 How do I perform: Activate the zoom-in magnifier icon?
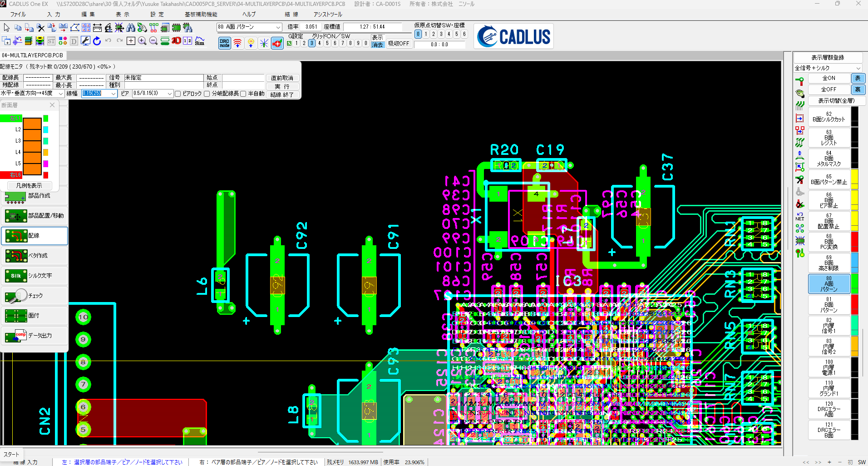pyautogui.click(x=142, y=40)
